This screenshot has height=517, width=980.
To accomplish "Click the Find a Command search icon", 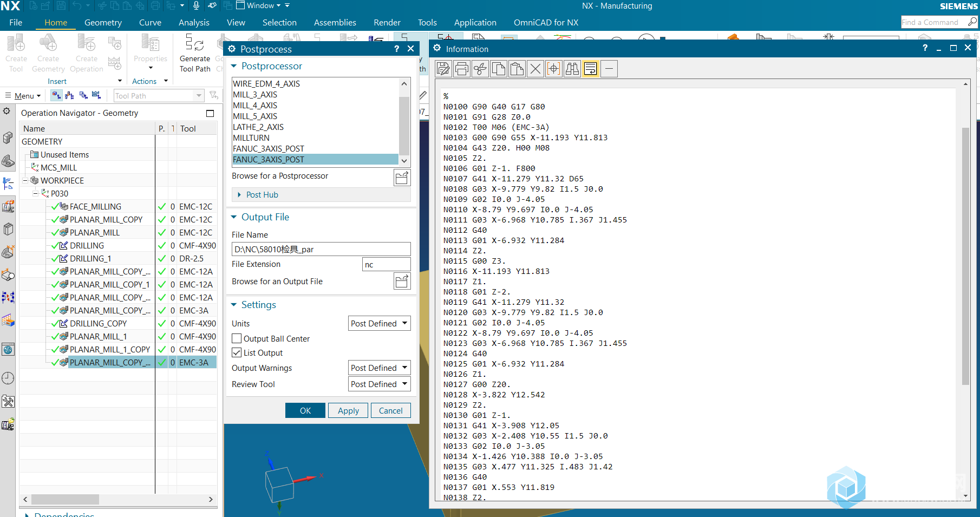I will [972, 22].
